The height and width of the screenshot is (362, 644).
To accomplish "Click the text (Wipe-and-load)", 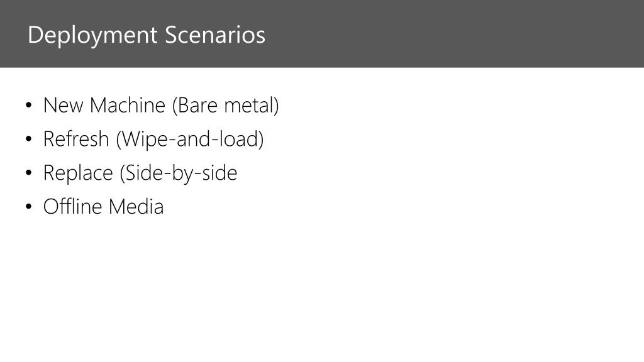I will click(190, 140).
